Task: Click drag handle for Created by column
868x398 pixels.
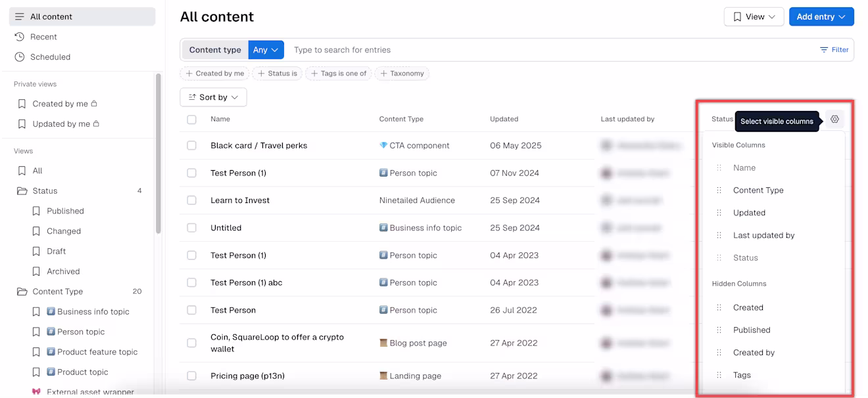Action: [x=719, y=353]
